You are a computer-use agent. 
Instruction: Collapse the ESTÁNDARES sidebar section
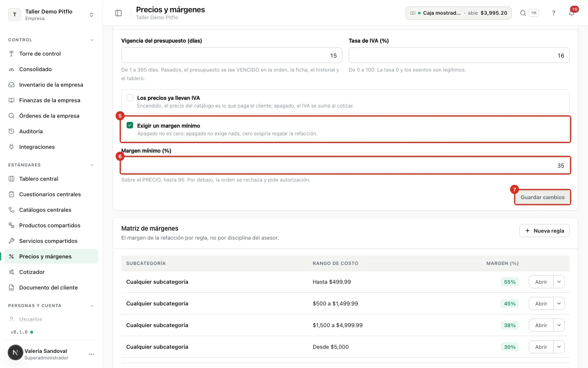pos(92,165)
